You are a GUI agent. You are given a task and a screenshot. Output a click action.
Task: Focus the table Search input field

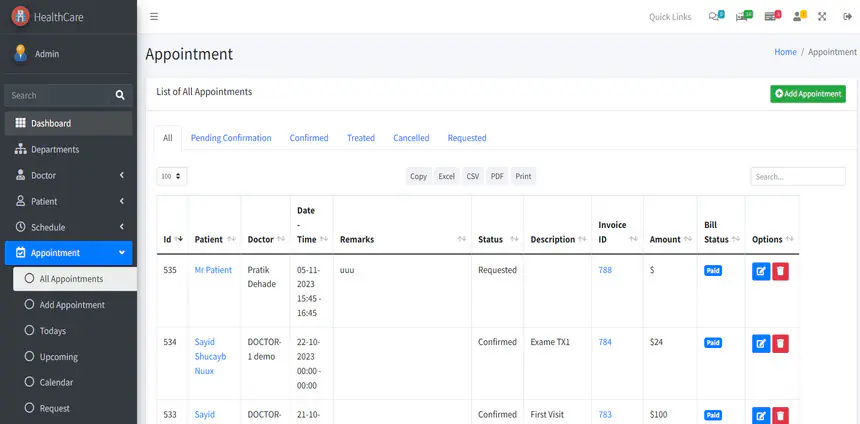(798, 177)
